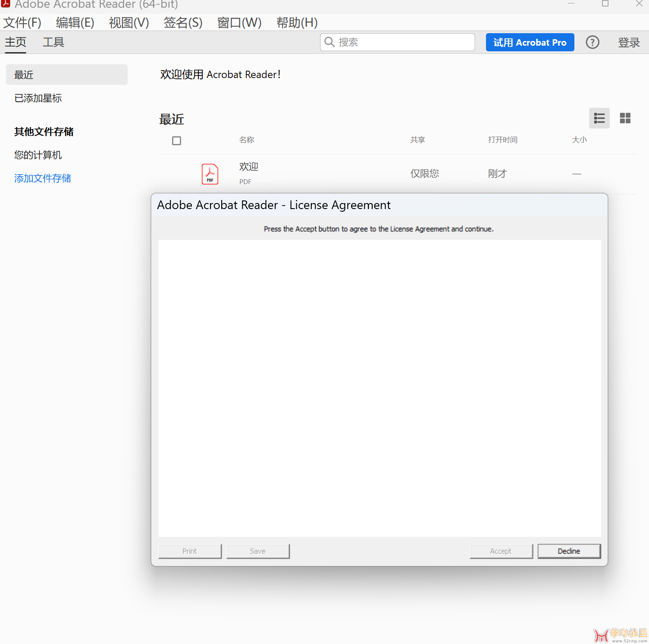
Task: Click the 共享 column header
Action: pyautogui.click(x=418, y=140)
